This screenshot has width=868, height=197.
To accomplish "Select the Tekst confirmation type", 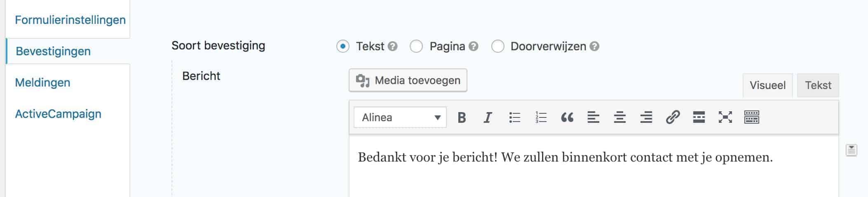I will (343, 46).
